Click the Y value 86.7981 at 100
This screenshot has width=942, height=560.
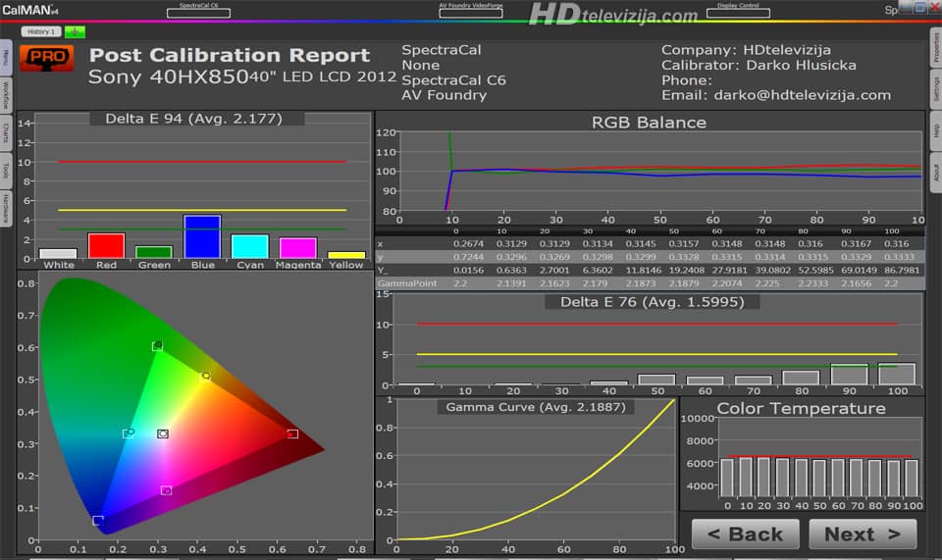pyautogui.click(x=901, y=270)
